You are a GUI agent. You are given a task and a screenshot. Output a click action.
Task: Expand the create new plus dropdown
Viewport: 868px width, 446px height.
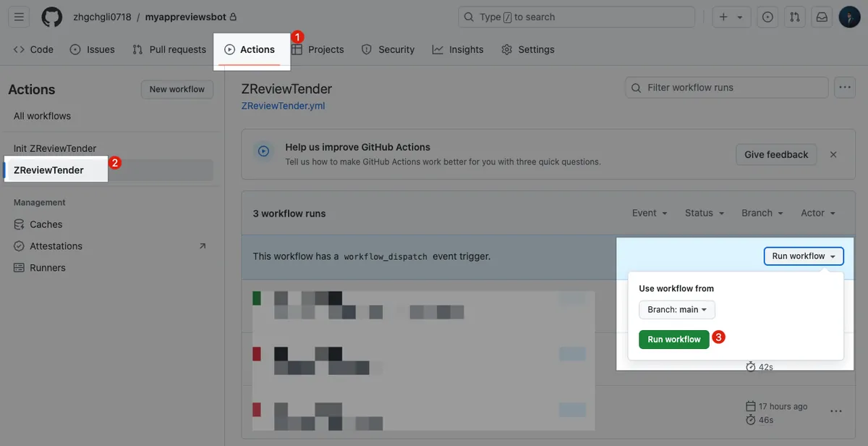731,17
